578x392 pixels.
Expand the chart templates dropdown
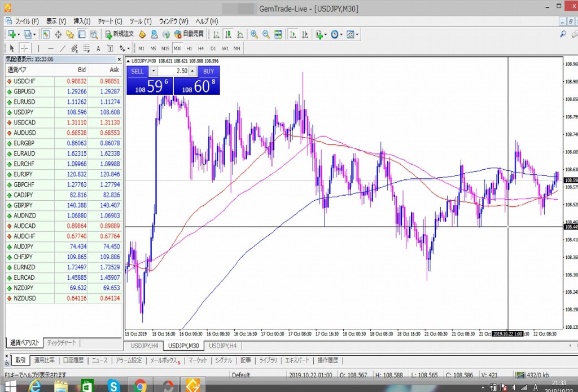[353, 34]
